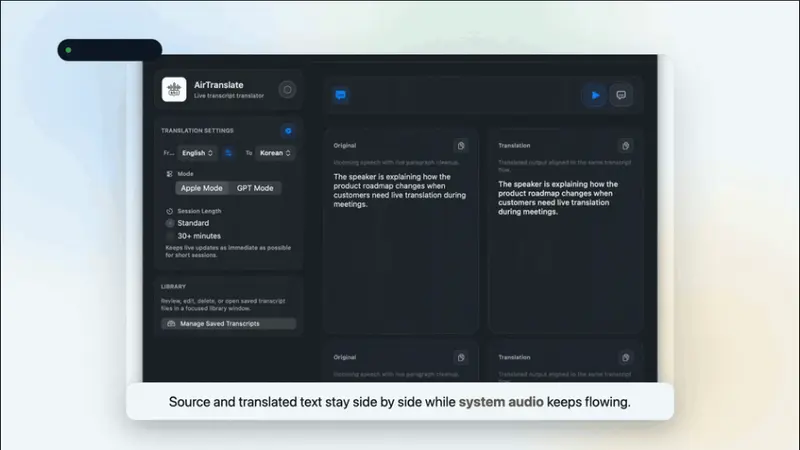Open the From language dropdown showing English

click(x=197, y=153)
